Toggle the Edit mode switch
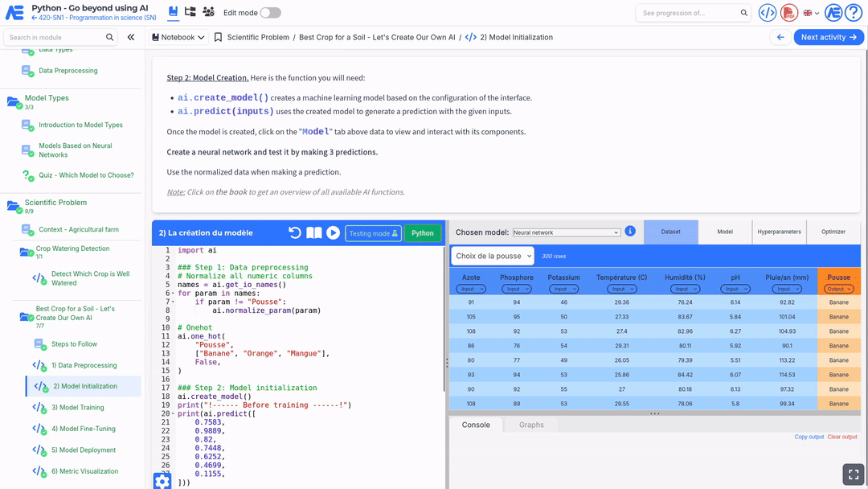Viewport: 868px width, 489px height. pos(271,13)
